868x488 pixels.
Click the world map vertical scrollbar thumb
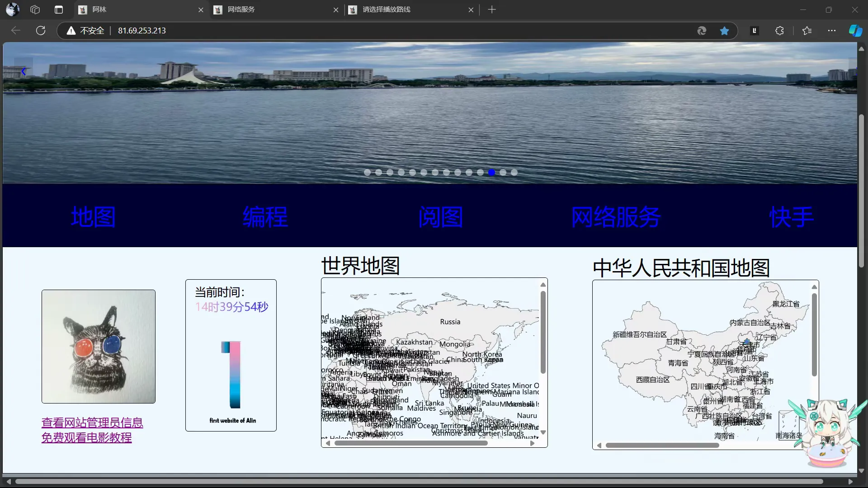(x=543, y=332)
